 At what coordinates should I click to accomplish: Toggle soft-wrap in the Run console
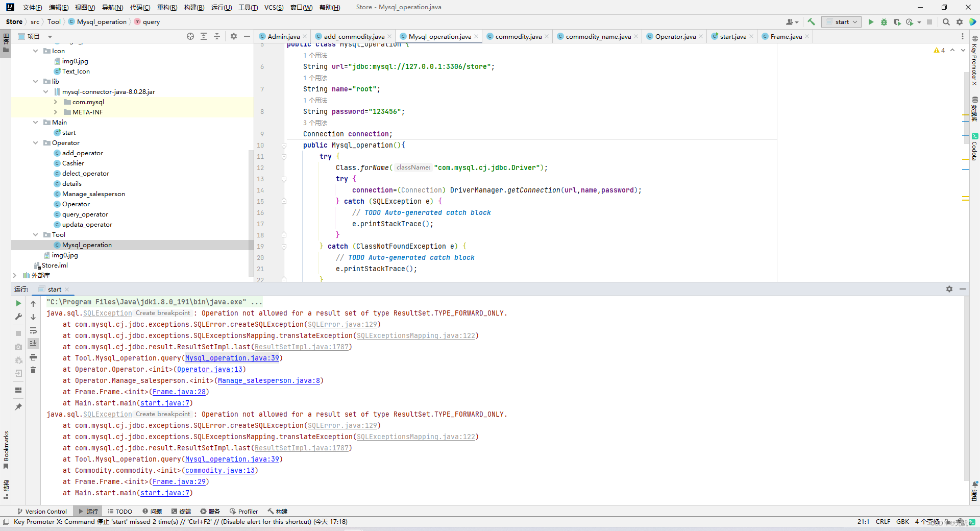coord(33,330)
